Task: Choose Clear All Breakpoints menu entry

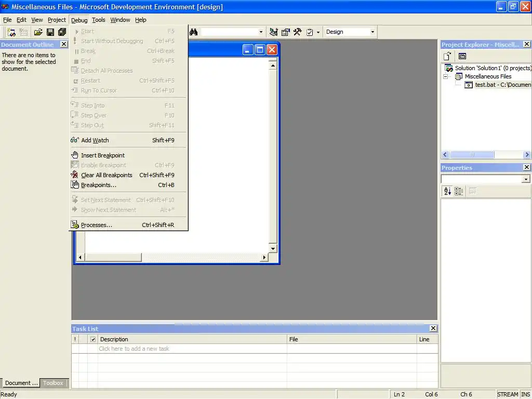Action: pyautogui.click(x=128, y=175)
